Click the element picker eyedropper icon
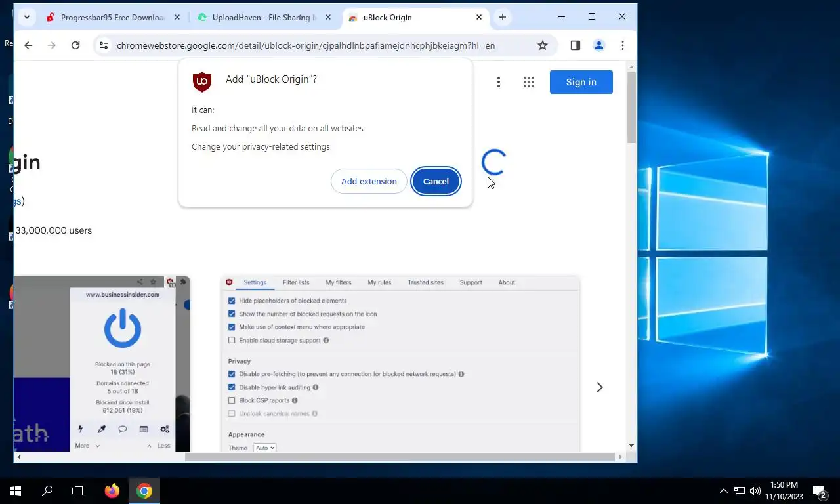 tap(102, 429)
